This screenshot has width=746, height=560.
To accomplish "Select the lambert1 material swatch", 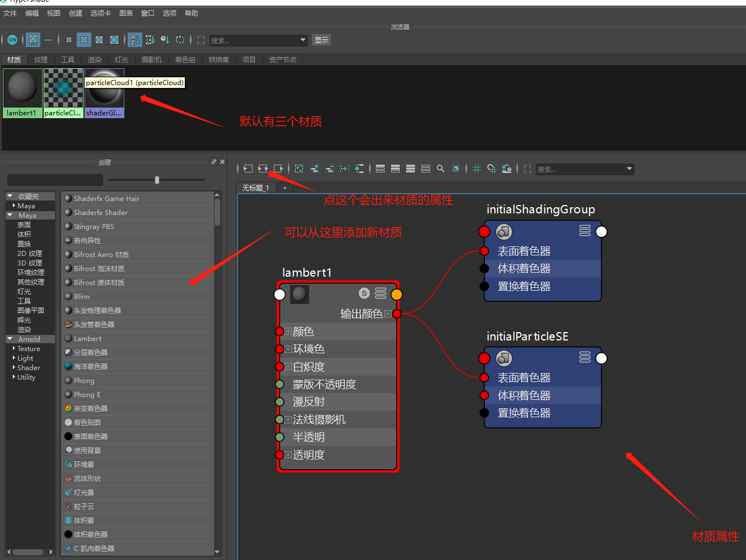I will pos(22,93).
